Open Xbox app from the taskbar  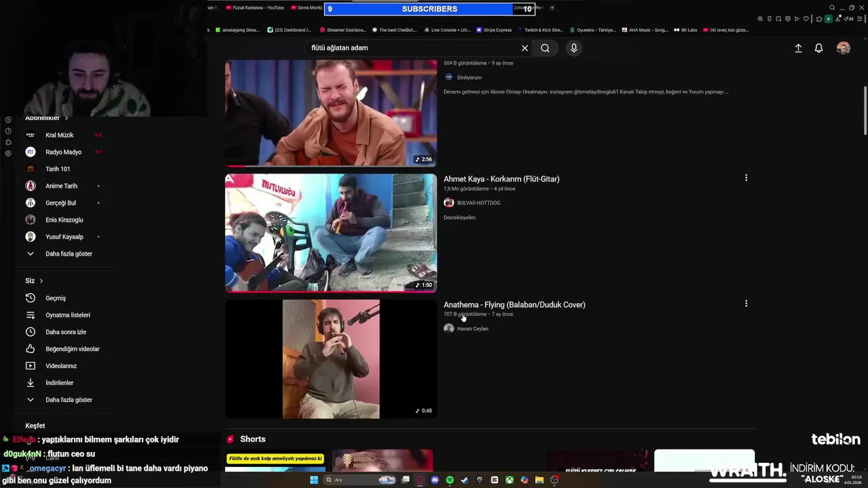point(509,480)
